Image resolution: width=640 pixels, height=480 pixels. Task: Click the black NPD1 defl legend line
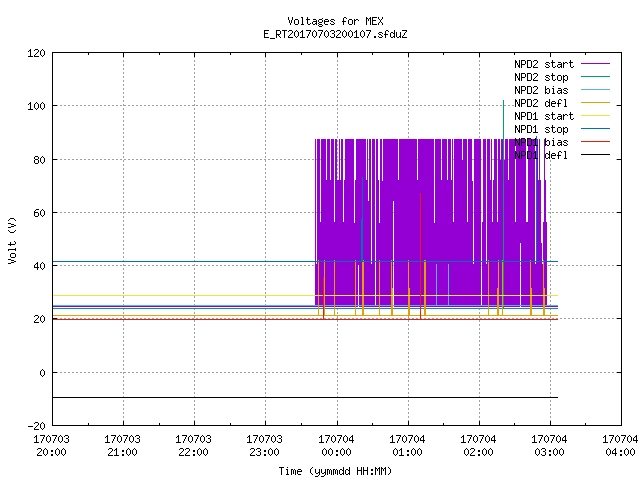595,155
